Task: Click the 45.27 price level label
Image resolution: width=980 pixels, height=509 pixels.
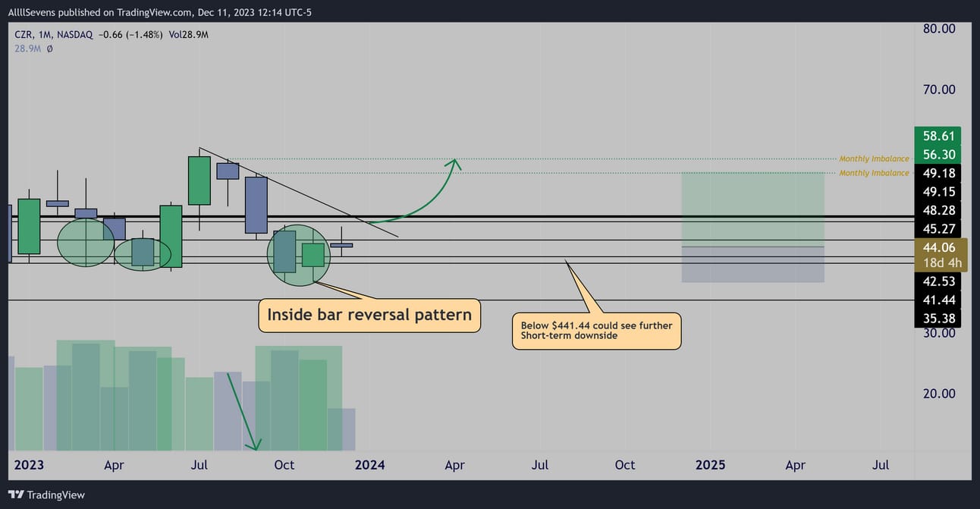Action: point(938,228)
